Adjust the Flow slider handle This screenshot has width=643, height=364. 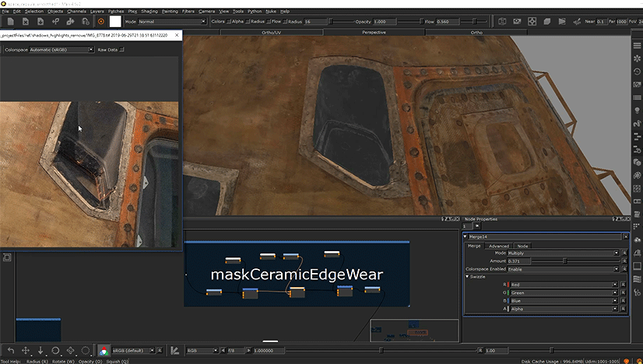pyautogui.click(x=474, y=21)
